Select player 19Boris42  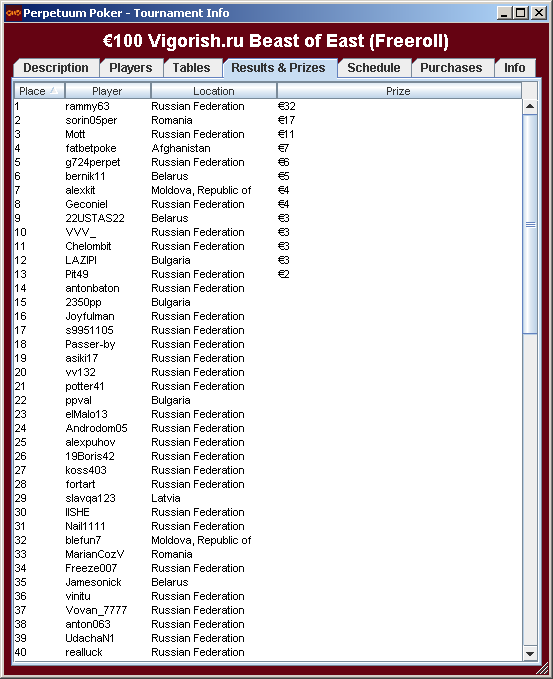(90, 456)
